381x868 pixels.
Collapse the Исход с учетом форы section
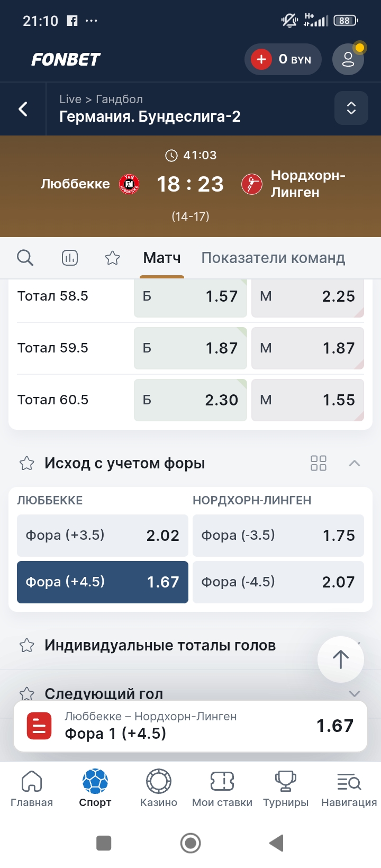click(x=355, y=463)
